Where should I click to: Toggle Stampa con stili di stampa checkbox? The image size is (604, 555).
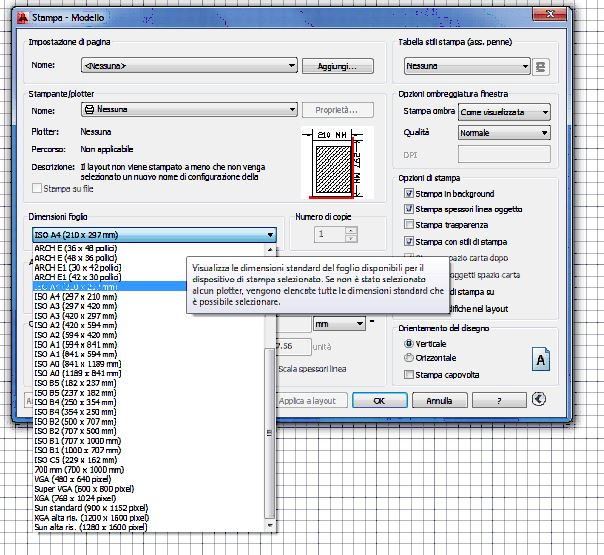409,241
